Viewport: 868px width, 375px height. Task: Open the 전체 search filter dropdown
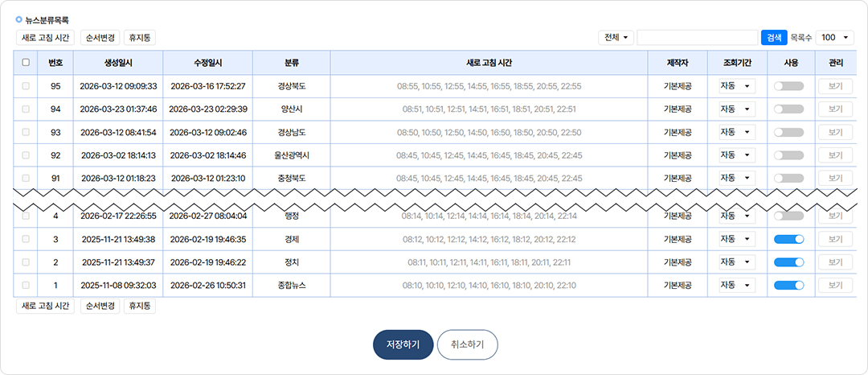[616, 37]
